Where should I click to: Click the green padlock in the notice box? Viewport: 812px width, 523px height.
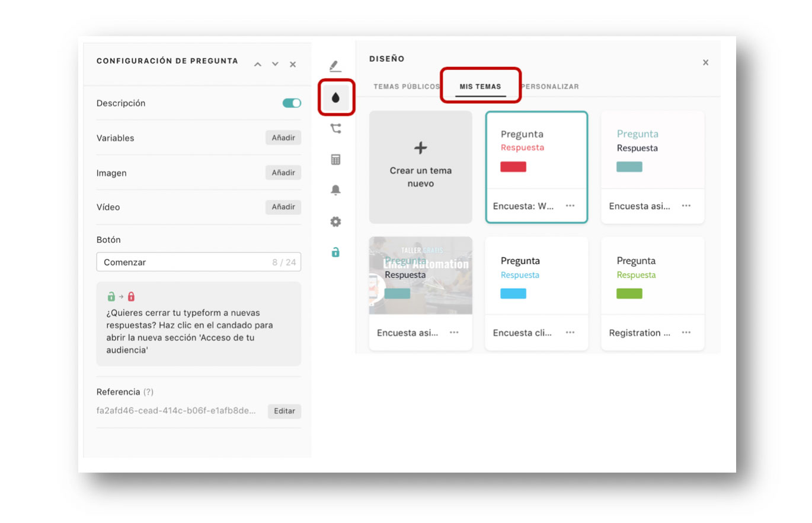tap(110, 295)
